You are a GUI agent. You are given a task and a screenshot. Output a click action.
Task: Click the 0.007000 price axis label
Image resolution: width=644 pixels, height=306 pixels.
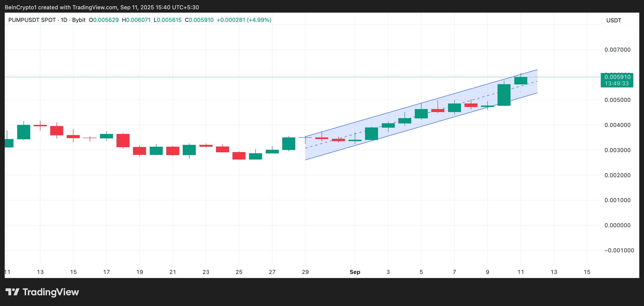[x=617, y=50]
